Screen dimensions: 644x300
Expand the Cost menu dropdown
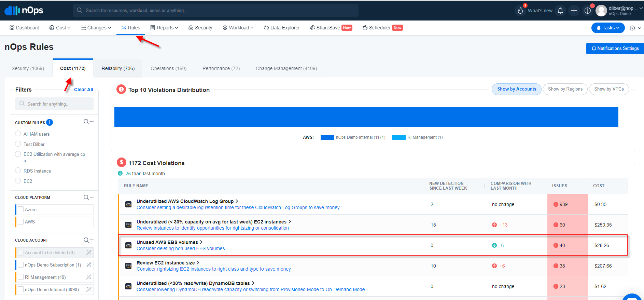(60, 28)
